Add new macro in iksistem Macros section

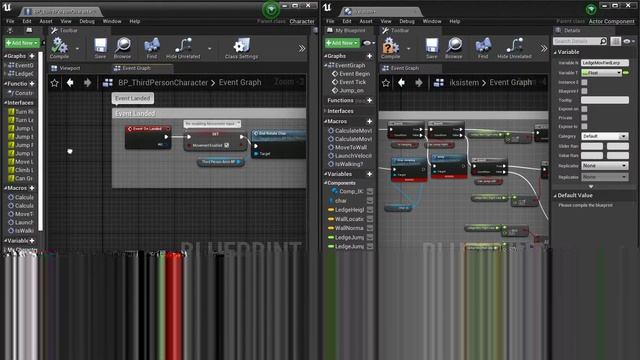370,121
